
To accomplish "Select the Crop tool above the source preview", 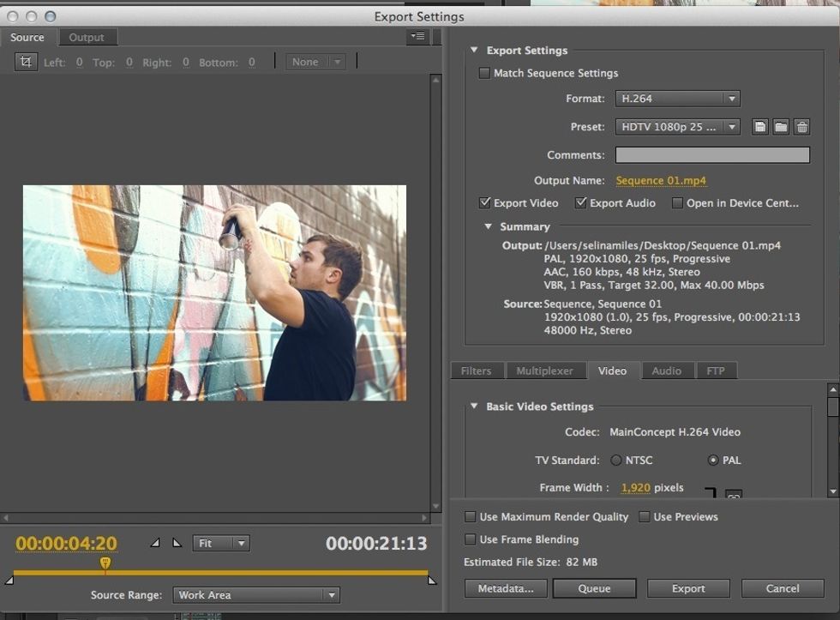I will point(26,61).
